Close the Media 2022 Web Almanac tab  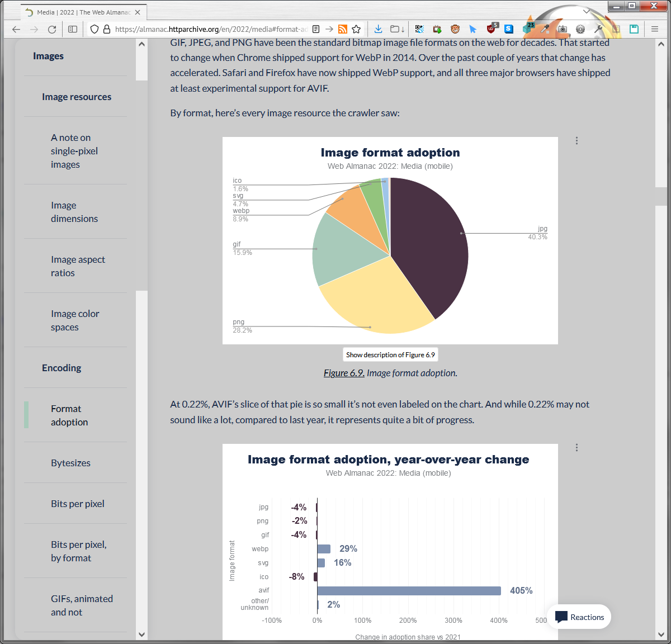click(x=138, y=12)
